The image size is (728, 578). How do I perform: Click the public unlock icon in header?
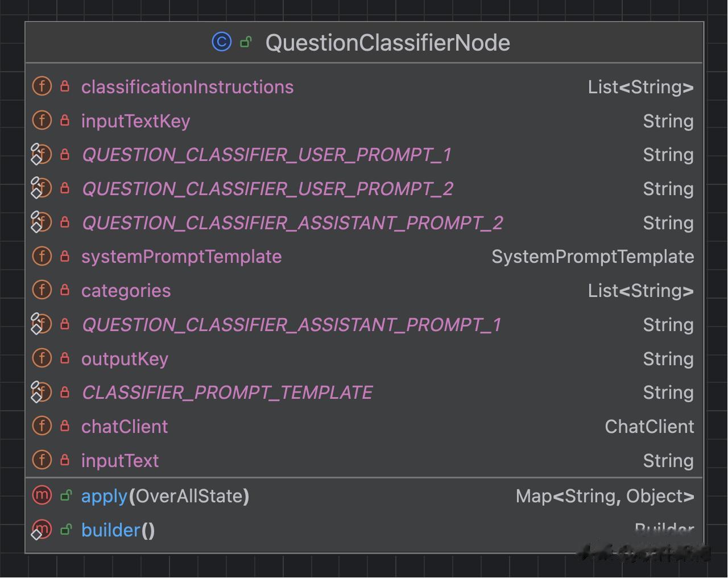pos(246,42)
